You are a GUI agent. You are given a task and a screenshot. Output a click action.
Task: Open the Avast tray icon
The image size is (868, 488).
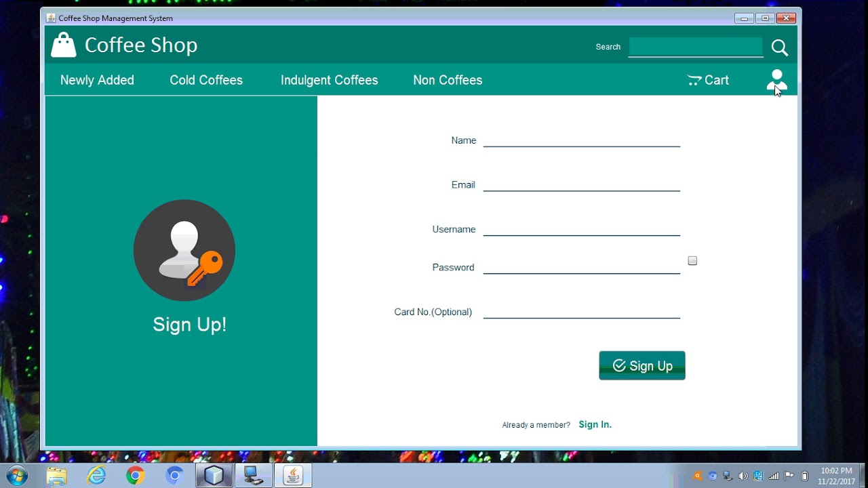[698, 476]
